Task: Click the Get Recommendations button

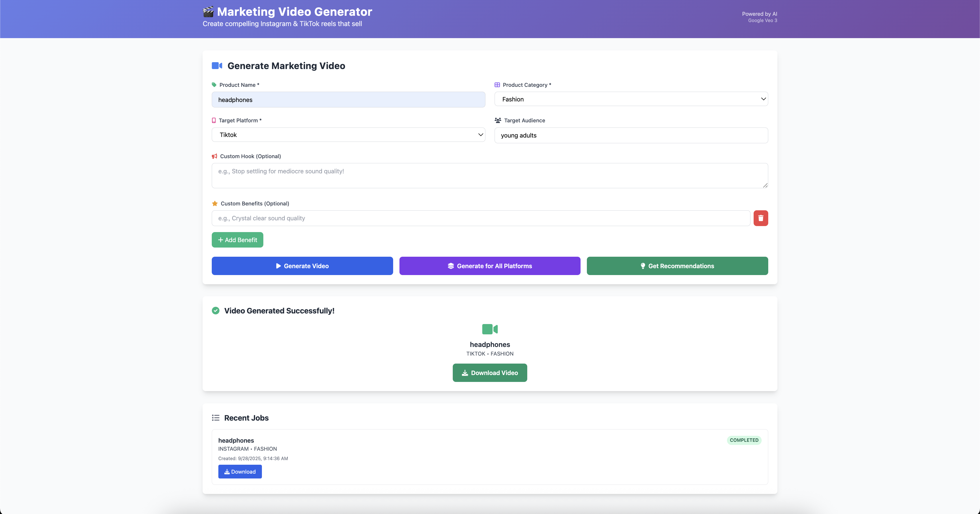Action: (677, 266)
